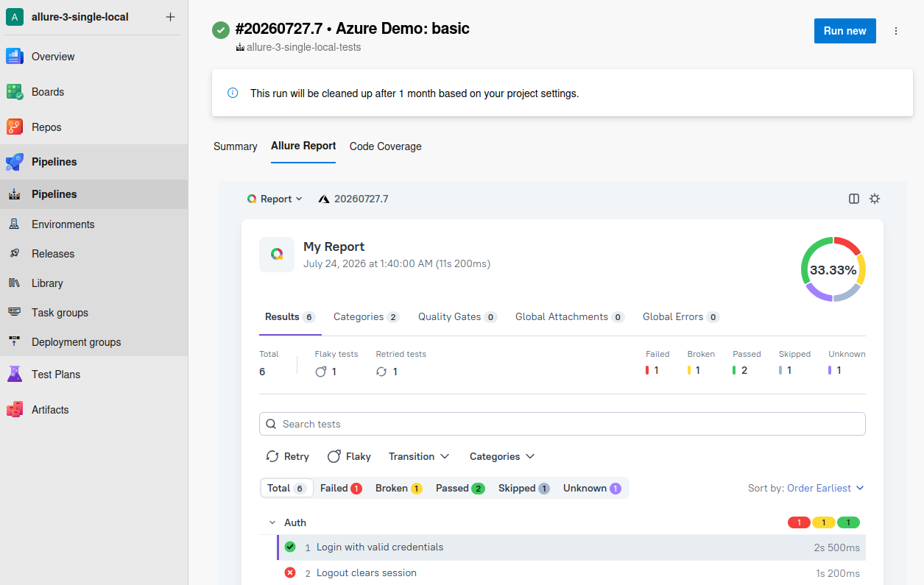Collapse the Auth test group
924x585 pixels.
pos(272,522)
